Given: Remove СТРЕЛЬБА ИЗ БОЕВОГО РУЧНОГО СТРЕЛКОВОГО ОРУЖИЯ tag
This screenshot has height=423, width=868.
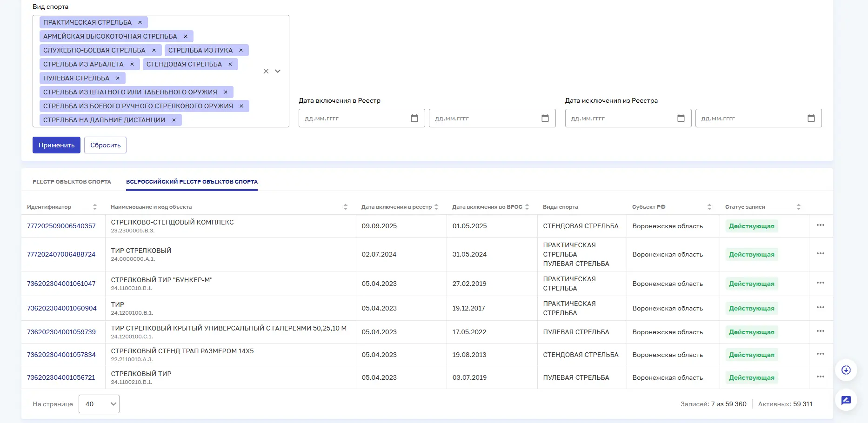Looking at the screenshot, I should (241, 106).
